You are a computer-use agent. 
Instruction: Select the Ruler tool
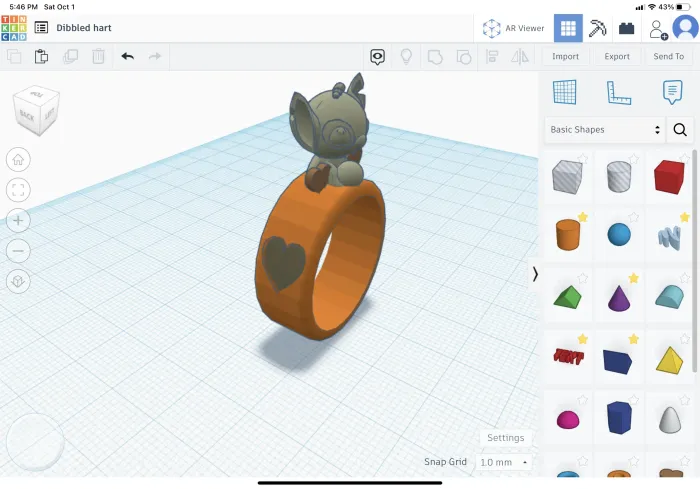(619, 92)
